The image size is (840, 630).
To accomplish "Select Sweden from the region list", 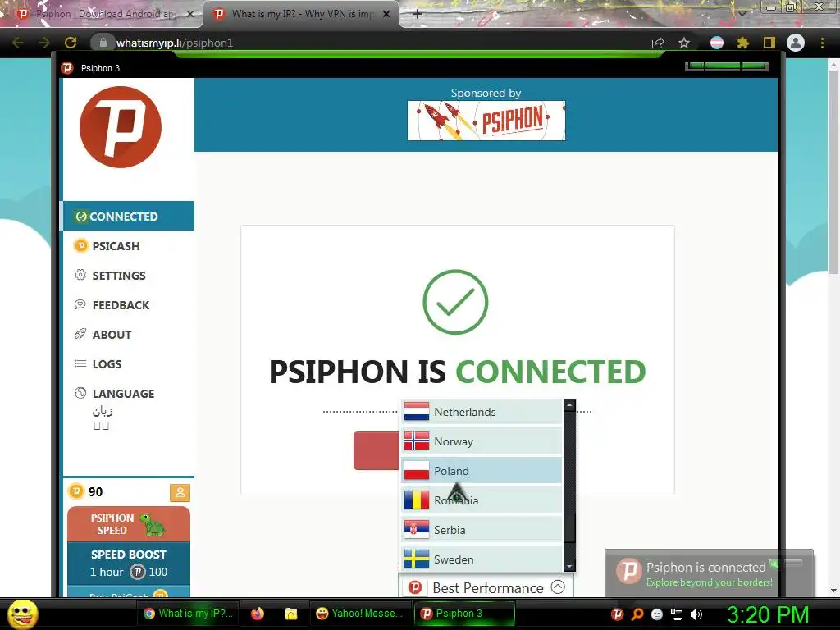I will [481, 559].
